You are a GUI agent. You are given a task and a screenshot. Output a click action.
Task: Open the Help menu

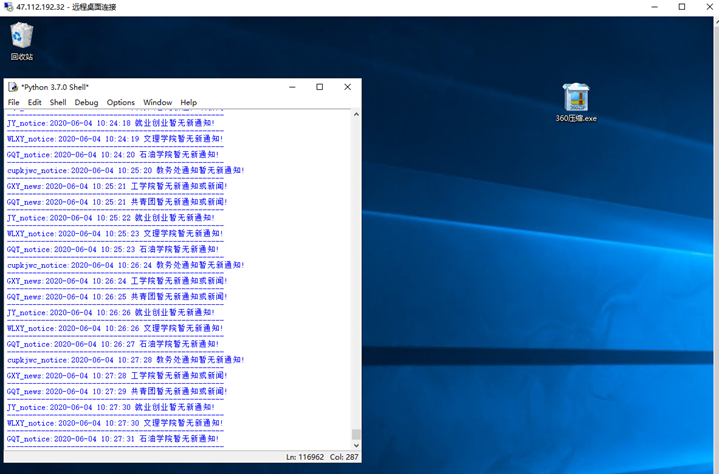[x=188, y=102]
